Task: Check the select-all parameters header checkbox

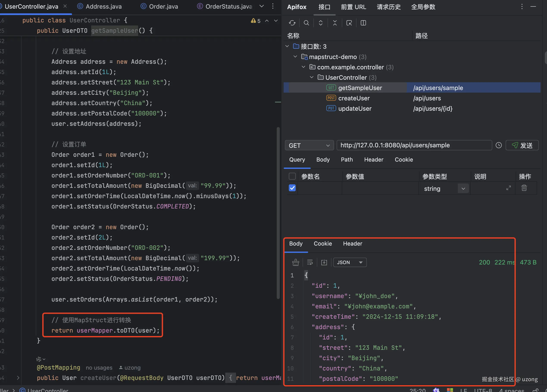Action: 292,176
